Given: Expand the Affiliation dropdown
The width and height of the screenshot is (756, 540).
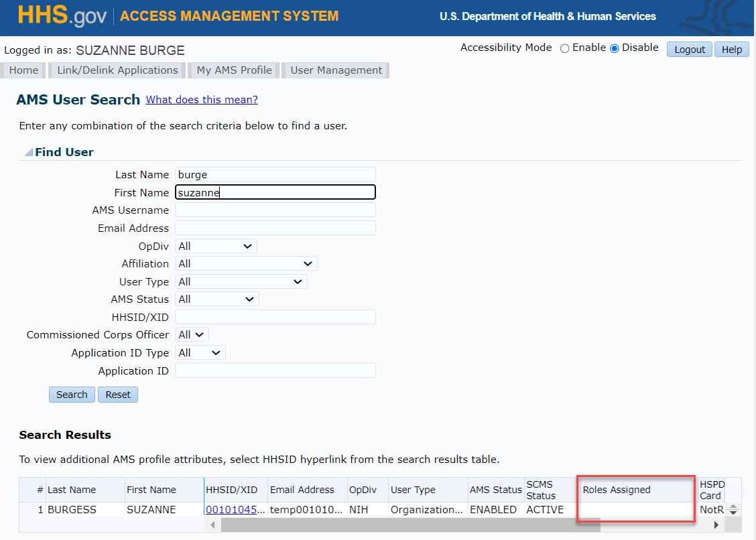Looking at the screenshot, I should (245, 264).
